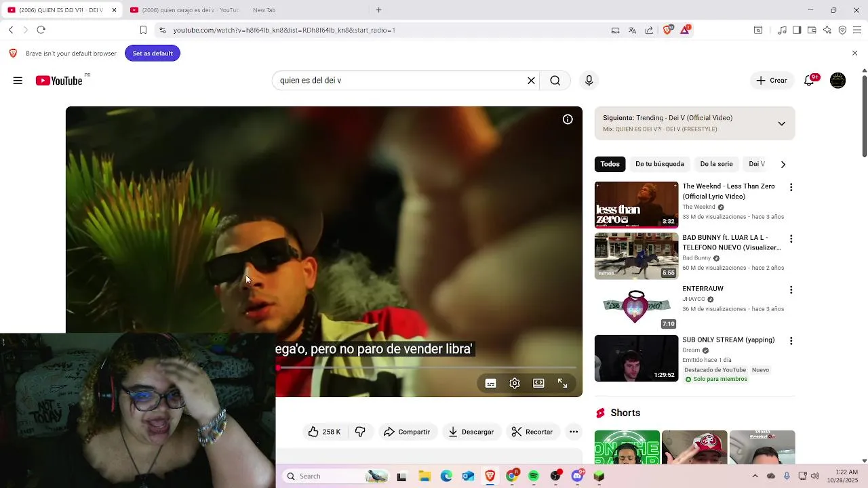Image resolution: width=868 pixels, height=488 pixels.
Task: Translate this page icon
Action: pyautogui.click(x=633, y=30)
